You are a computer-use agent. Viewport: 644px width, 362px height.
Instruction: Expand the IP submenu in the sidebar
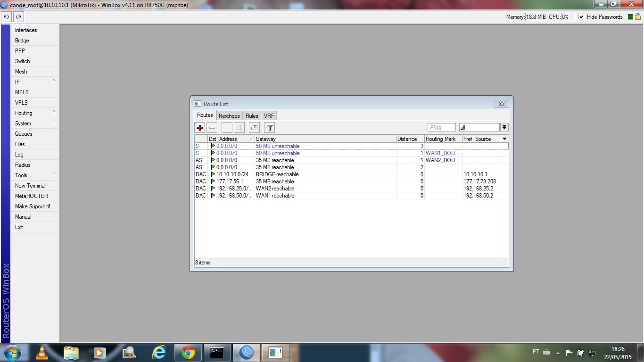coord(35,82)
